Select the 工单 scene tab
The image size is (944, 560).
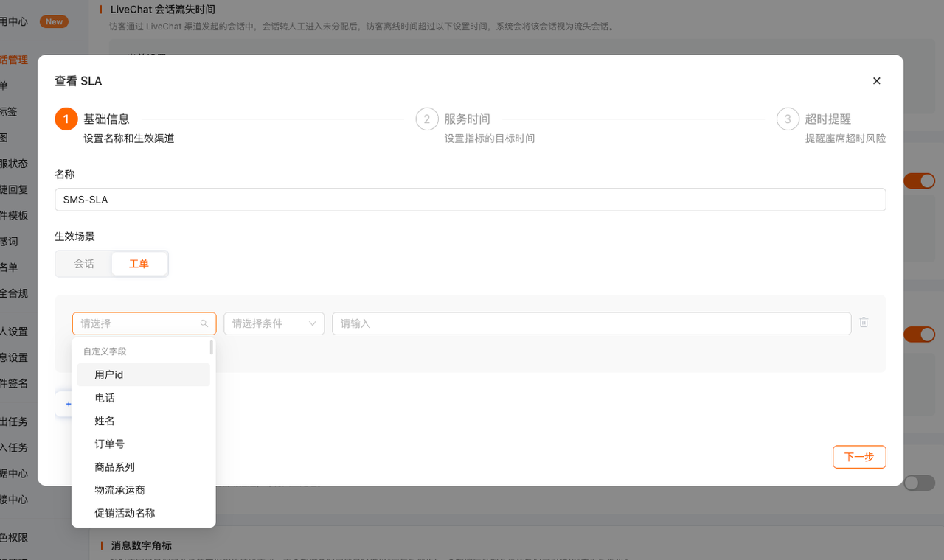[x=139, y=264]
